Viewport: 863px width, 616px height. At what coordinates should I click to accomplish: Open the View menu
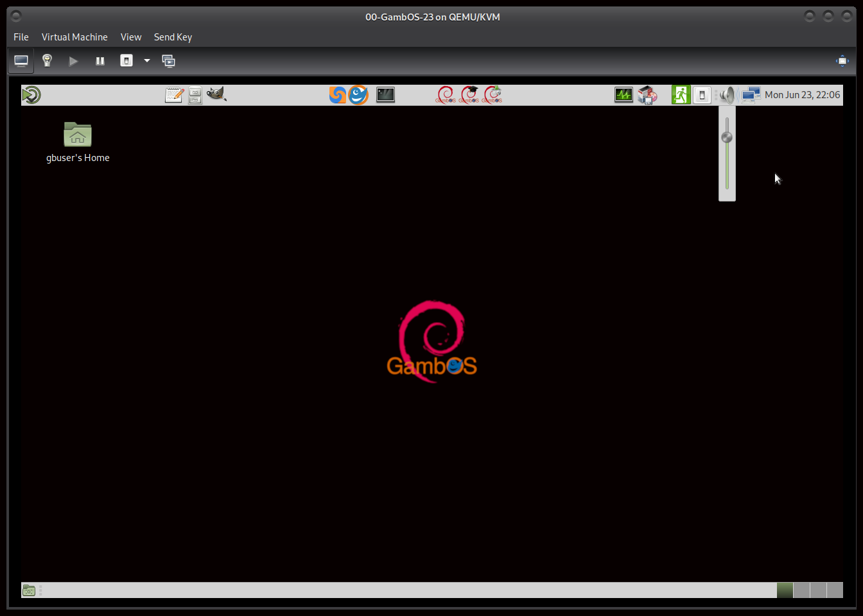131,37
